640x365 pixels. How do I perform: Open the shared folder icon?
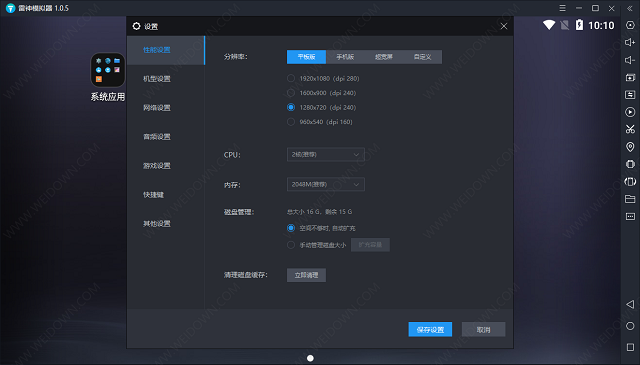pyautogui.click(x=630, y=199)
